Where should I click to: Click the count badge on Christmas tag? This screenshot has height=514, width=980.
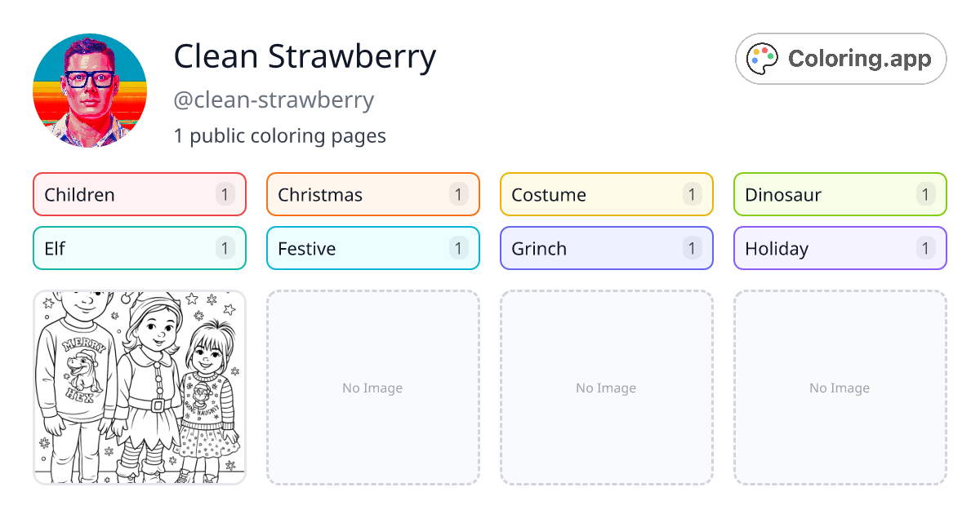pyautogui.click(x=458, y=194)
